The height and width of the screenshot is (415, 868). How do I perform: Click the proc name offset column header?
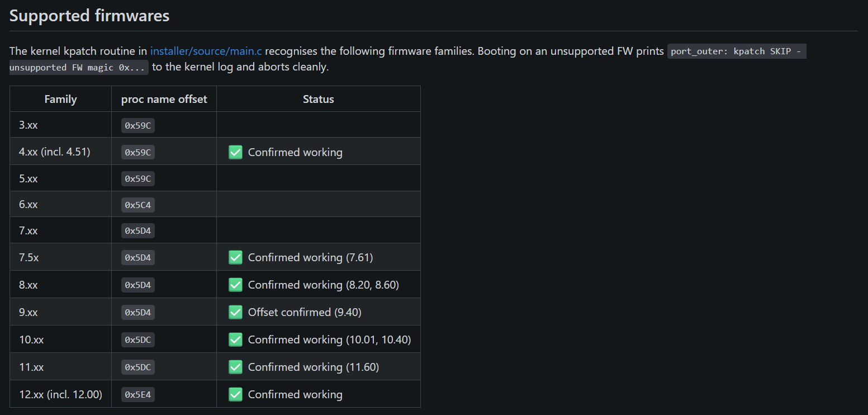[x=164, y=99]
